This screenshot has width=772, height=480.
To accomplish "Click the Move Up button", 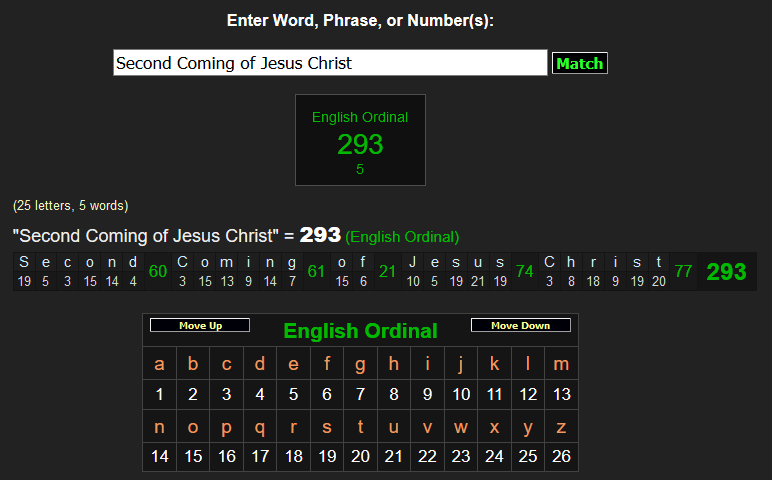I will click(x=200, y=326).
